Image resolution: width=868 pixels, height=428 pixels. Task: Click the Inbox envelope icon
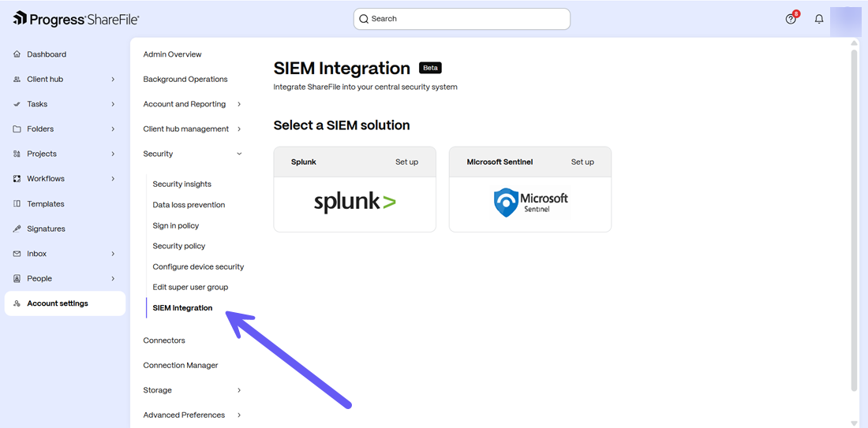(x=17, y=253)
